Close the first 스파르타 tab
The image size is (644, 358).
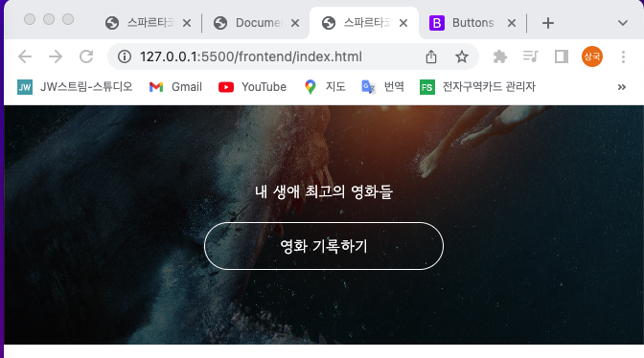pyautogui.click(x=187, y=23)
